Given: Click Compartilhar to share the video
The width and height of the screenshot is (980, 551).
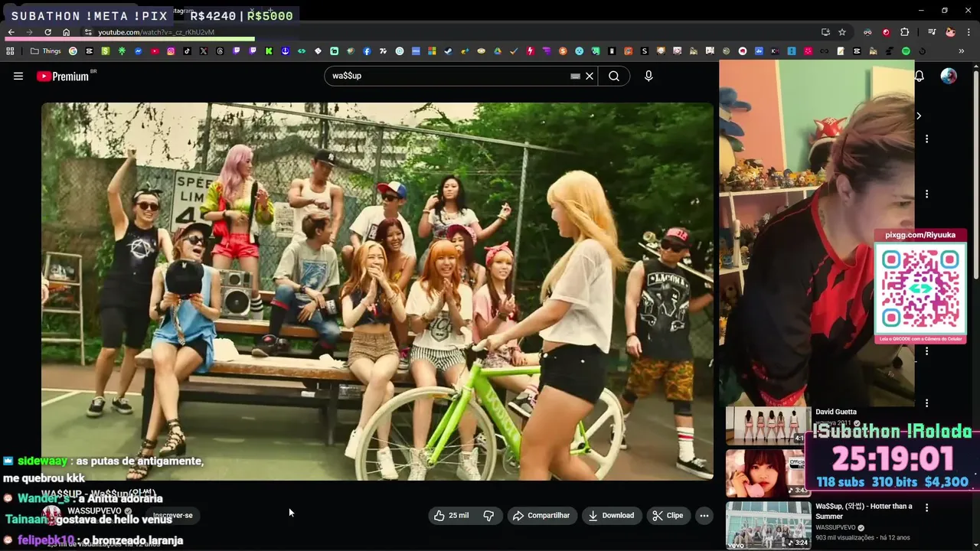Looking at the screenshot, I should (542, 516).
